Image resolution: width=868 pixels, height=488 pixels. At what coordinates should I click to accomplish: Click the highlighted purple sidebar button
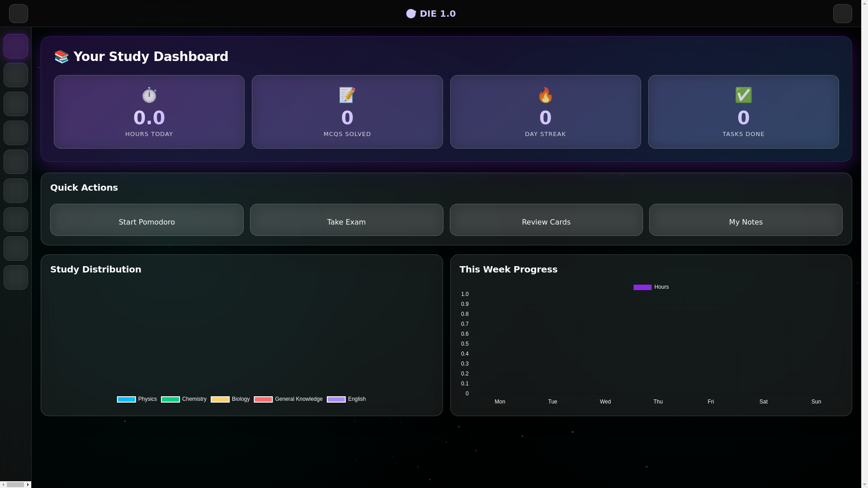[x=16, y=46]
